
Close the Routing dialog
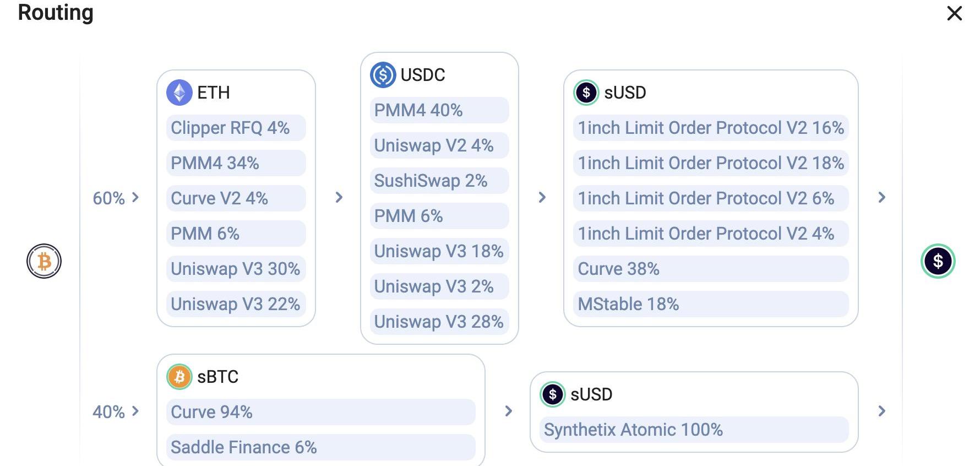[x=955, y=13]
